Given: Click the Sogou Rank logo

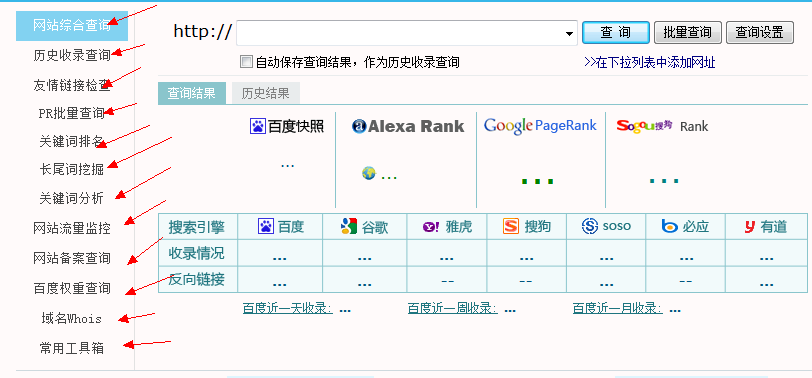Looking at the screenshot, I should tap(662, 126).
